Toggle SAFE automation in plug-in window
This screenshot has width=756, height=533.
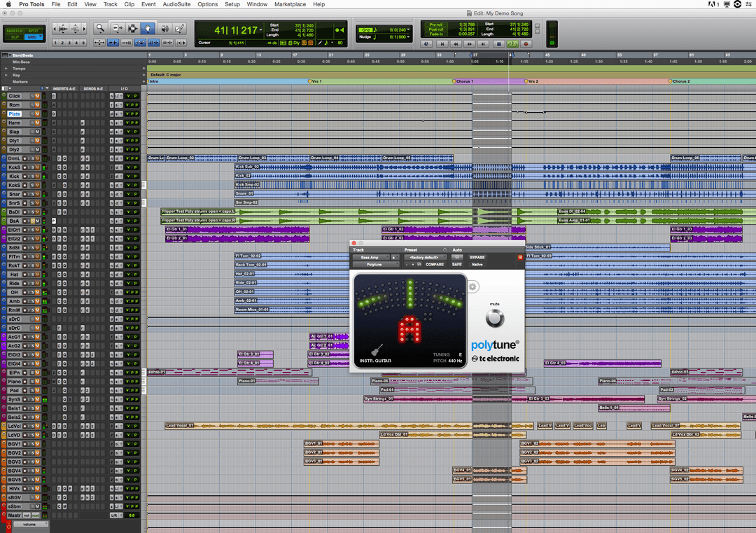[x=457, y=264]
